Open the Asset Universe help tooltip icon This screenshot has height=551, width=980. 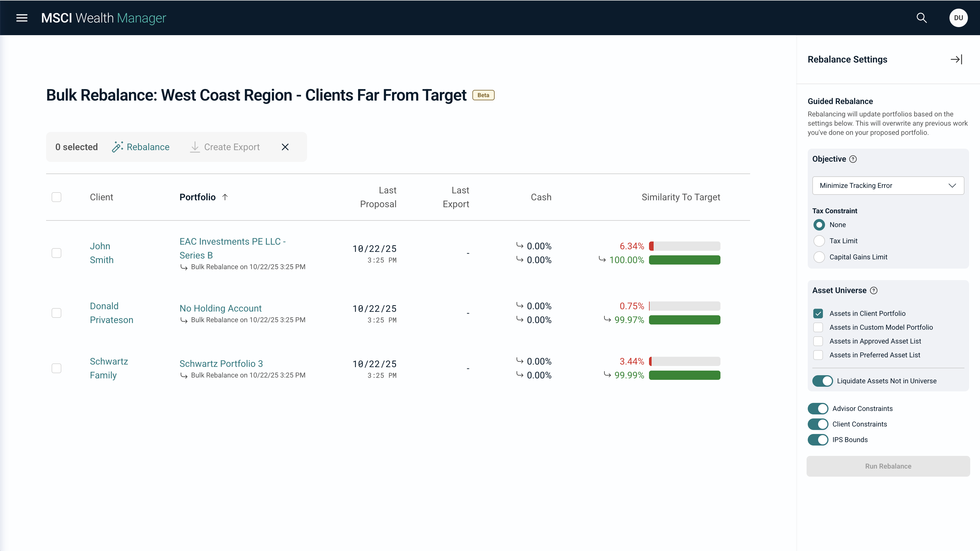pyautogui.click(x=873, y=290)
